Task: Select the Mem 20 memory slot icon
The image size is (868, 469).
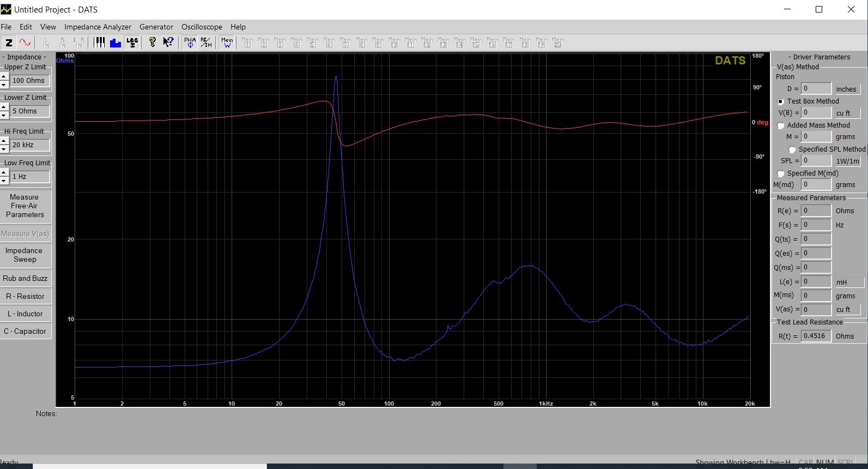Action: [558, 43]
